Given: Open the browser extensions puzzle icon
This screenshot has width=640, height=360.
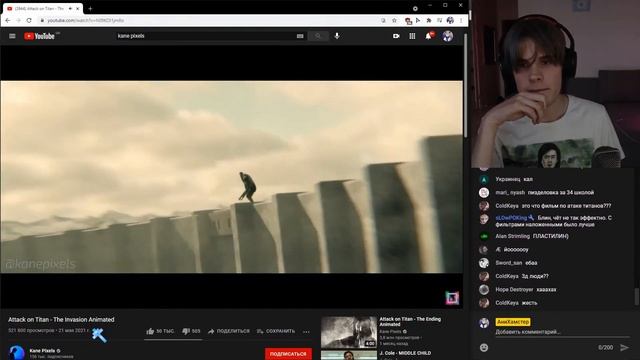Looking at the screenshot, I should click(x=429, y=20).
